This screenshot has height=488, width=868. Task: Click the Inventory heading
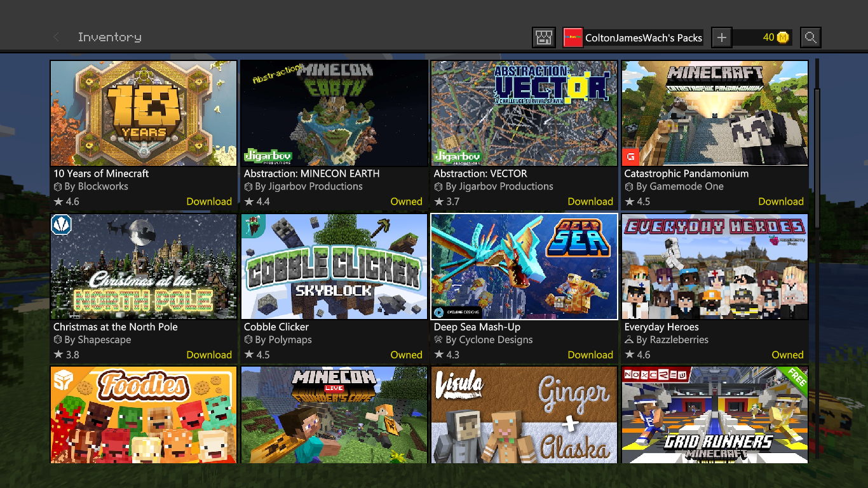point(109,37)
